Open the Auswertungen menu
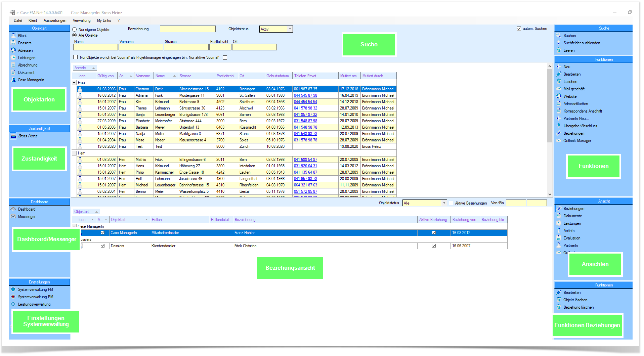The height and width of the screenshot is (356, 644). (55, 20)
